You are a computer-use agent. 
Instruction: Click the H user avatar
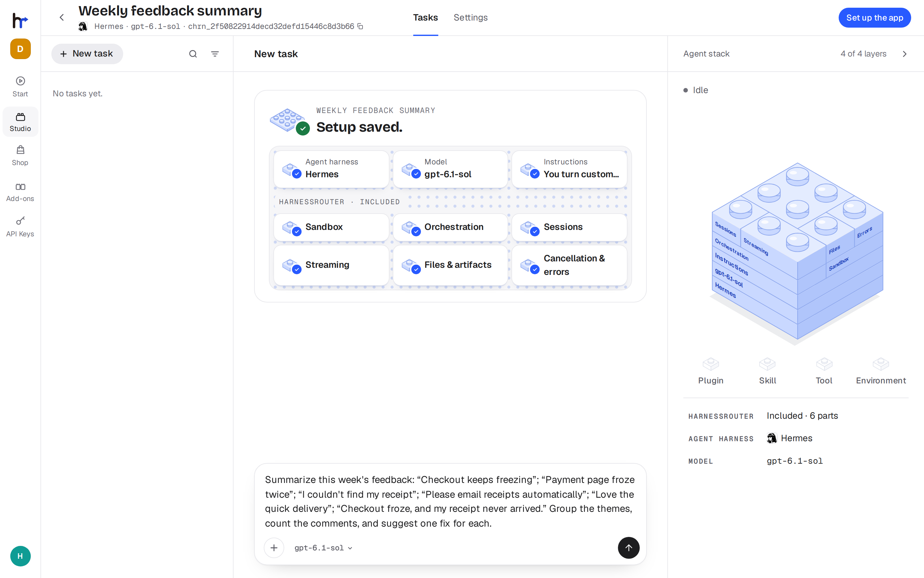[20, 556]
